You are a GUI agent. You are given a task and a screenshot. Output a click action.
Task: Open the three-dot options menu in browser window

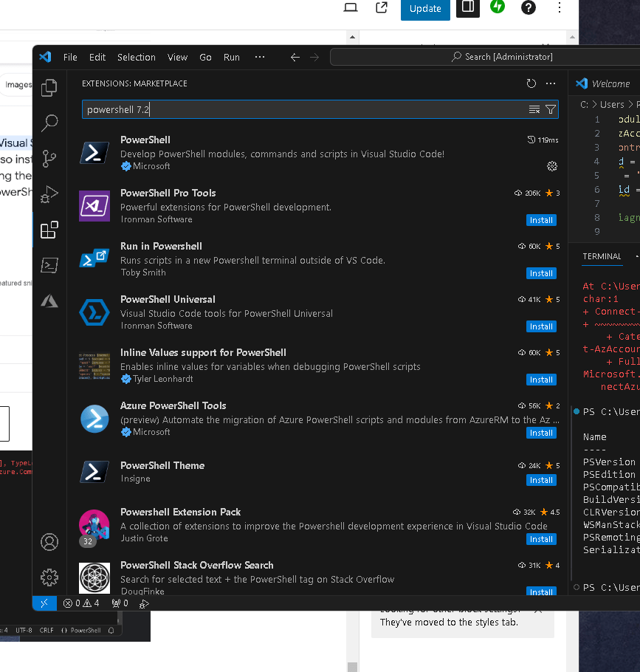point(559,7)
